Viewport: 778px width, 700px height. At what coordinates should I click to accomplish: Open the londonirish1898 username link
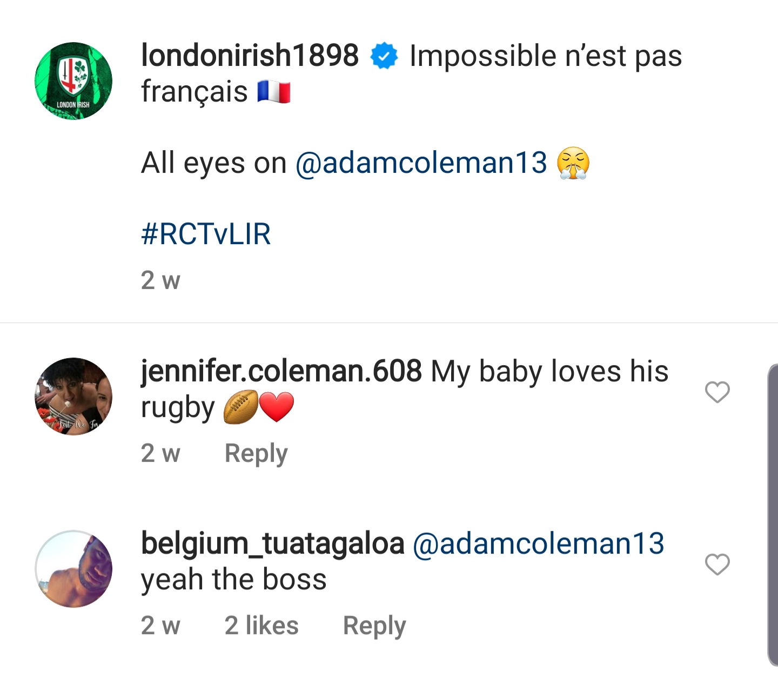(250, 55)
